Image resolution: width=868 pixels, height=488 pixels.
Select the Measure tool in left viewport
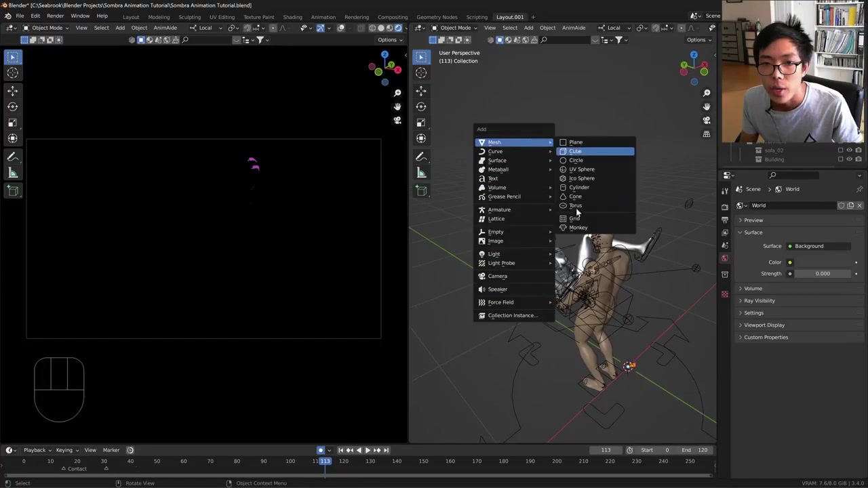tap(12, 173)
